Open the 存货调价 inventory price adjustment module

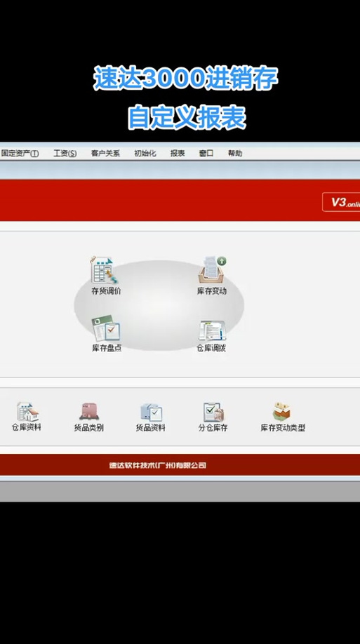click(x=105, y=275)
